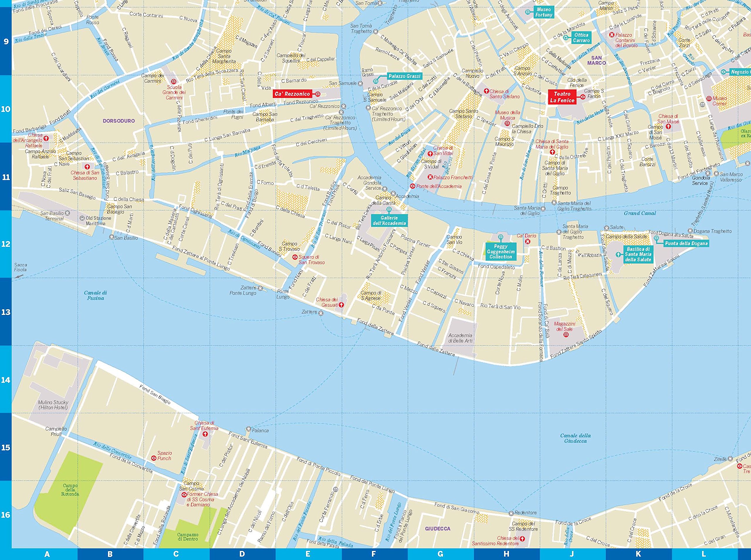Click the Ca' Rezzonico museum icon
This screenshot has height=560, width=751.
[x=317, y=94]
